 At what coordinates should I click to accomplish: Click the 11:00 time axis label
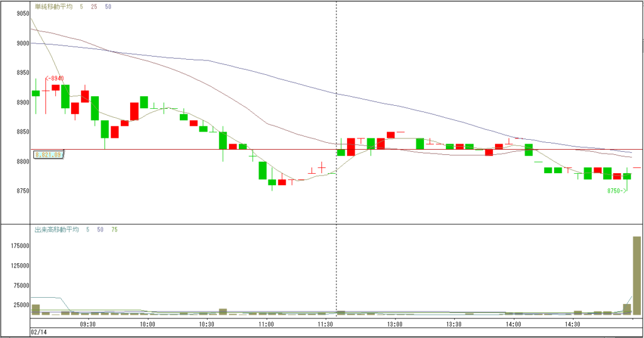(266, 324)
